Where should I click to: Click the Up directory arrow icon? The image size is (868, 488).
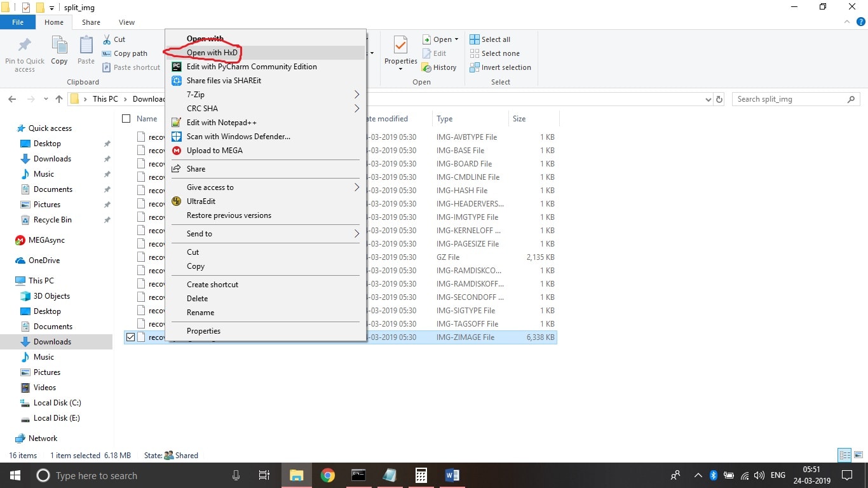(x=59, y=99)
